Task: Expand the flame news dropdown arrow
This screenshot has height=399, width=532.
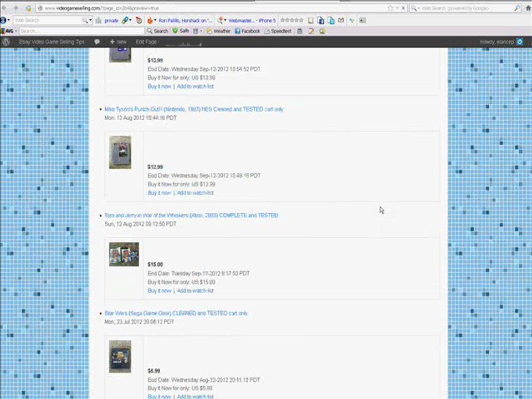Action: coord(155,20)
